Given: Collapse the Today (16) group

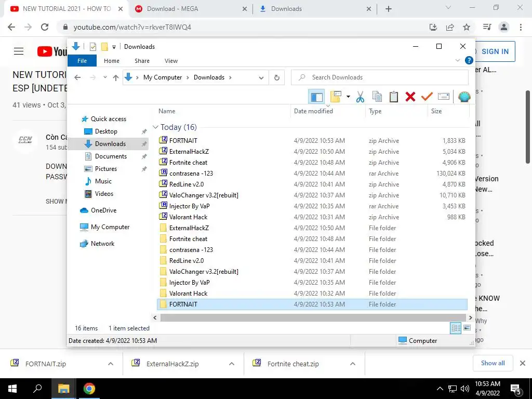Looking at the screenshot, I should 155,127.
